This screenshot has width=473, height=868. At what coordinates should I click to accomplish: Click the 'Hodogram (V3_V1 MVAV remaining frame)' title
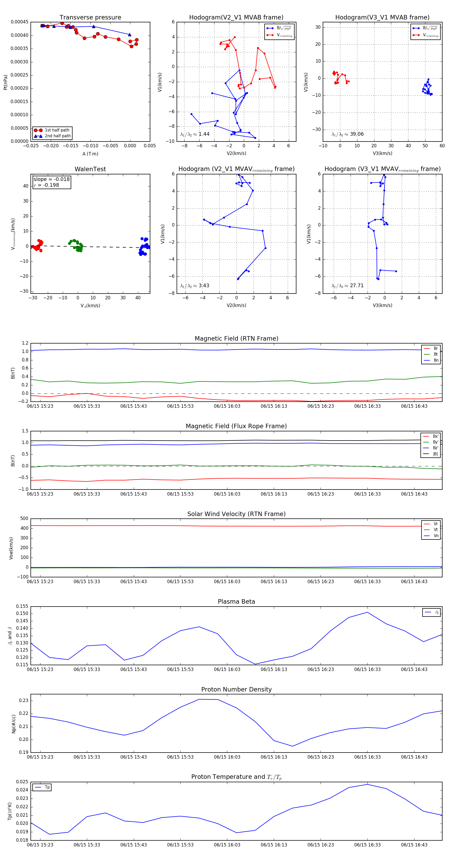tap(382, 169)
